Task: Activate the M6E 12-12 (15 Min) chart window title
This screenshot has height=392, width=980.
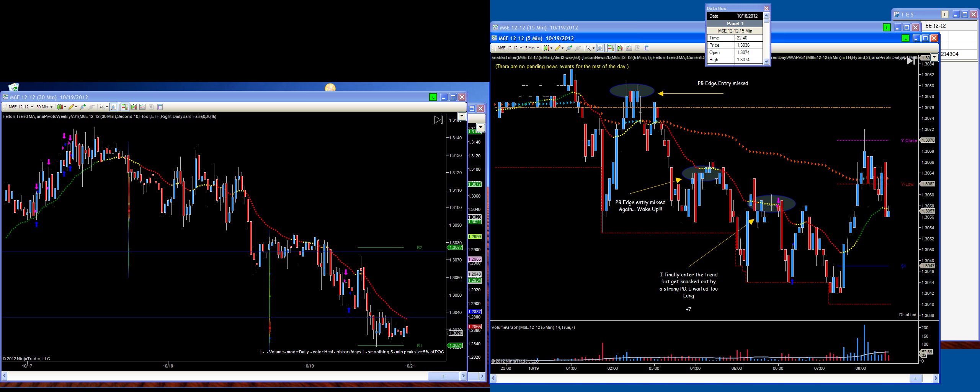Action: [x=539, y=28]
